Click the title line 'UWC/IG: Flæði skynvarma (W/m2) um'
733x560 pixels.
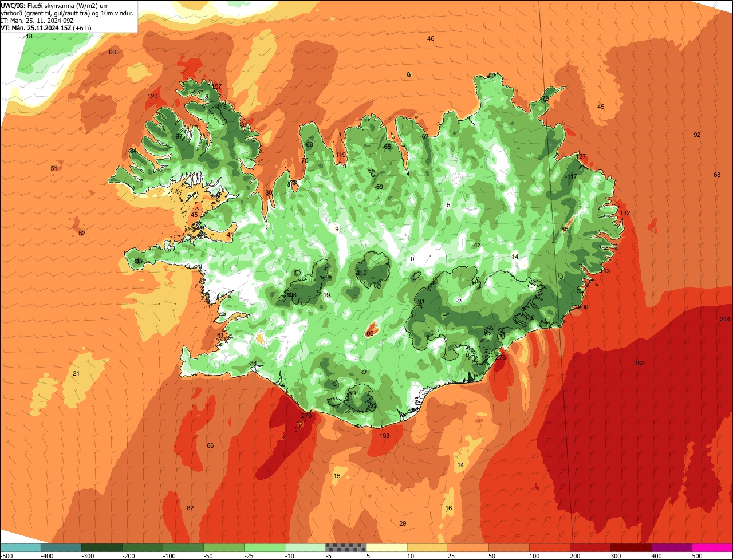click(55, 5)
